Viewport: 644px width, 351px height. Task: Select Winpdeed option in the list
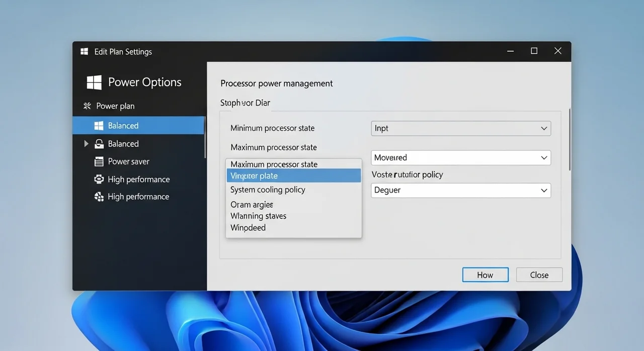(x=248, y=228)
